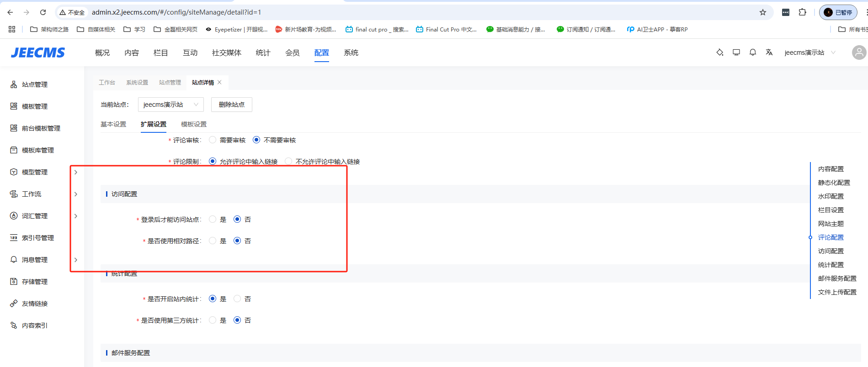This screenshot has width=868, height=367.
Task: Open the theme paint bucket icon
Action: coord(720,52)
